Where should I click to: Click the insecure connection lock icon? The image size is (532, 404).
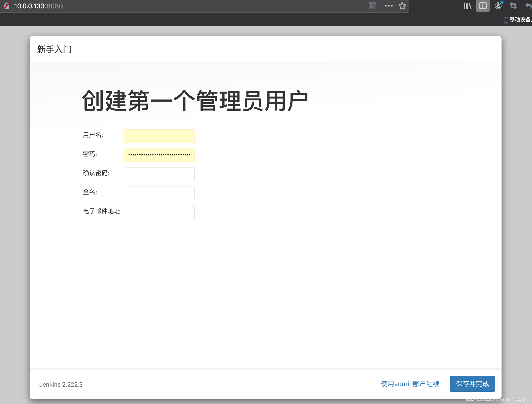point(6,6)
